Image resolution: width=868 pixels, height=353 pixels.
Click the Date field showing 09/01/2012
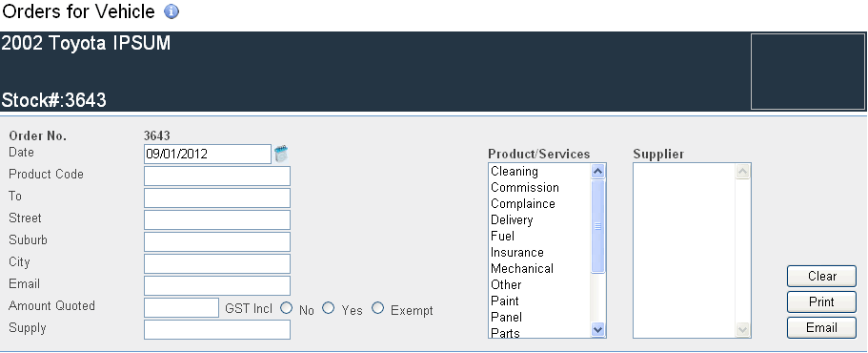[208, 154]
